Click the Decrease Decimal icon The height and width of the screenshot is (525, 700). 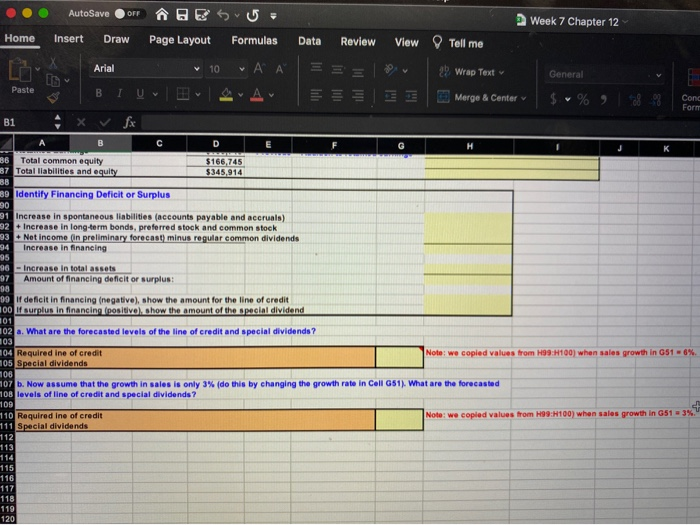tap(656, 100)
